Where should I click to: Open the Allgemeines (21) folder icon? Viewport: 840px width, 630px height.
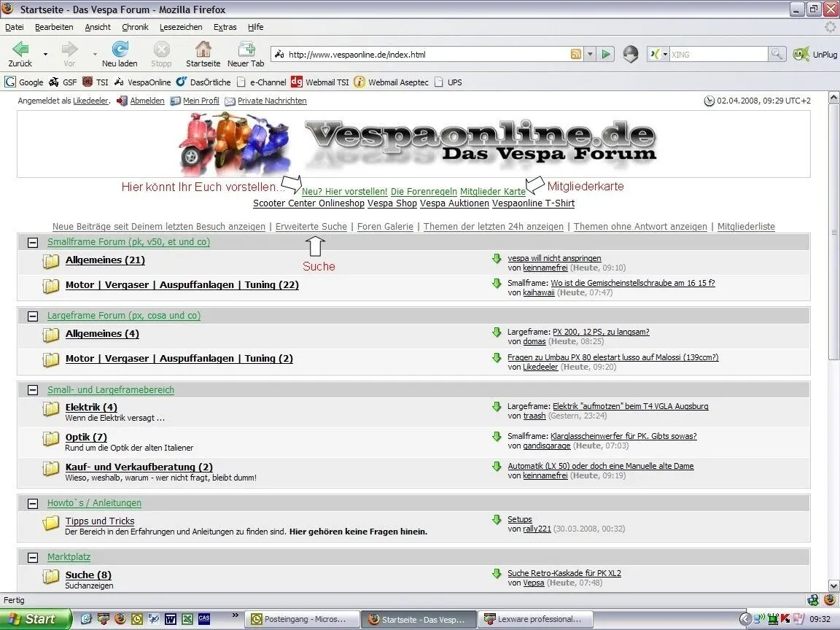click(x=51, y=261)
